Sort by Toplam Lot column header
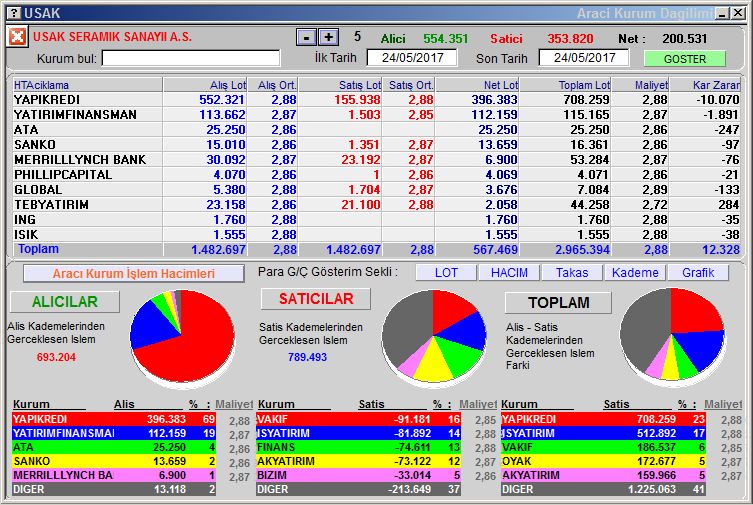The width and height of the screenshot is (753, 505). click(x=566, y=85)
